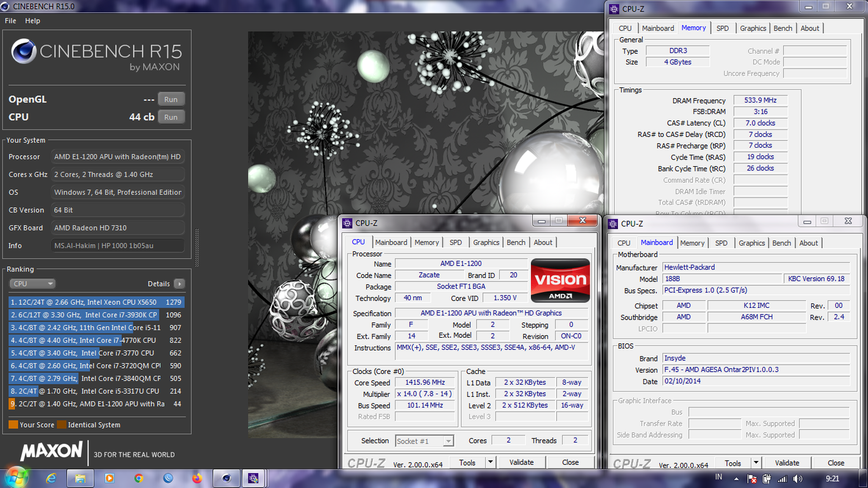This screenshot has height=488, width=868.
Task: Open About tab in Memory CPU-Z window
Action: click(810, 28)
